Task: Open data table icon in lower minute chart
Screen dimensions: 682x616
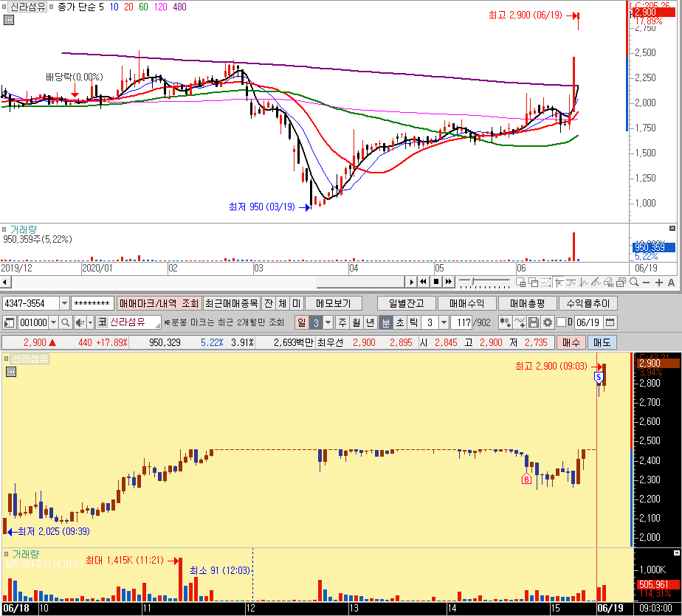Action: (x=11, y=371)
